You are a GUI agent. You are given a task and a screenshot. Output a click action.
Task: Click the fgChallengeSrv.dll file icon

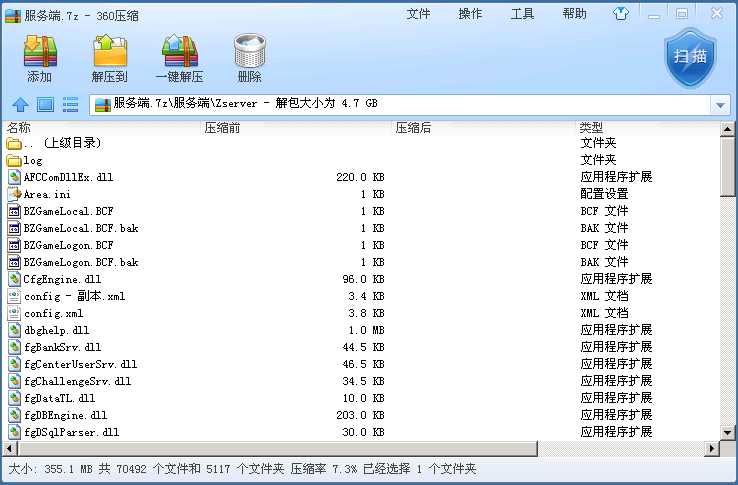point(15,381)
